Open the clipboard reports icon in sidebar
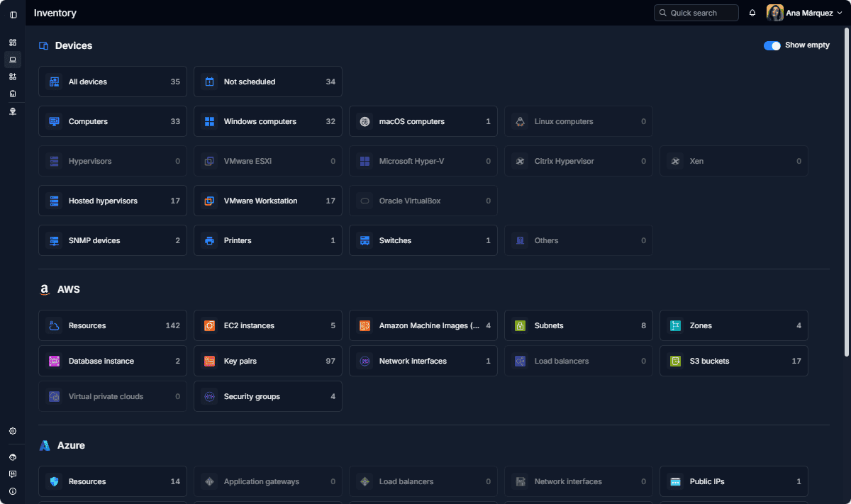This screenshot has width=851, height=504. pos(13,94)
